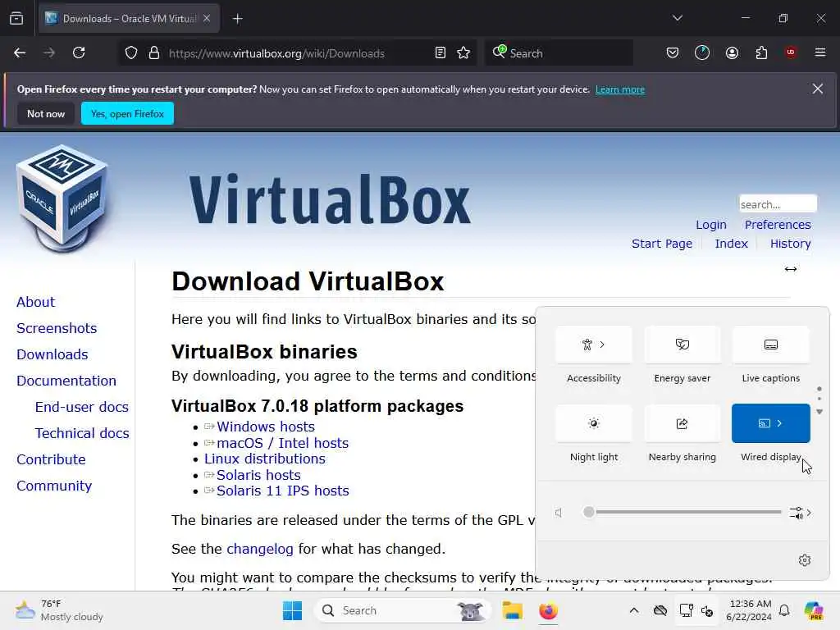Mute the volume speaker icon
This screenshot has height=630, width=840.
coord(559,513)
